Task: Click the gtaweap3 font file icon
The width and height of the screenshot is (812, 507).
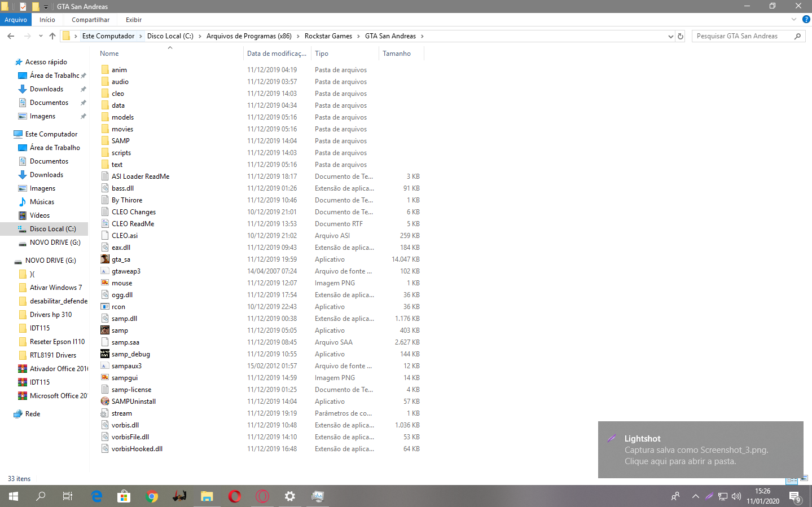Action: [x=105, y=271]
